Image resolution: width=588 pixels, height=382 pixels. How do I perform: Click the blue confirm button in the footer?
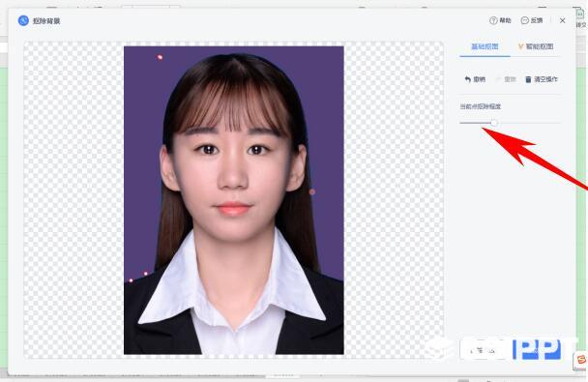(x=537, y=350)
